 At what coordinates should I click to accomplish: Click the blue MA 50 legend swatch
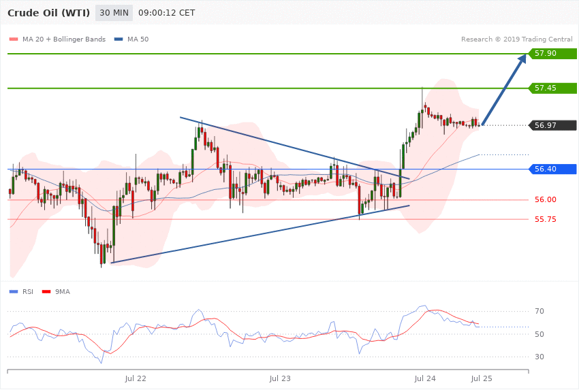118,39
